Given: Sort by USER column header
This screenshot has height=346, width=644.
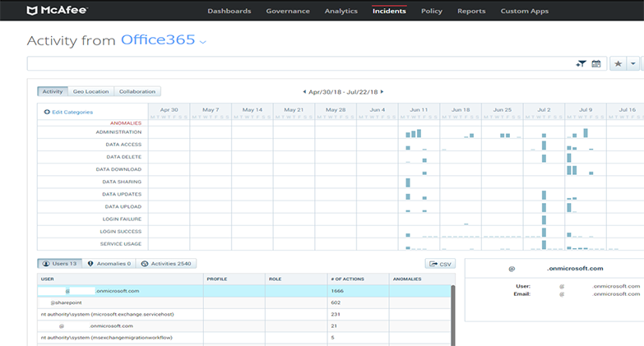Looking at the screenshot, I should point(47,279).
